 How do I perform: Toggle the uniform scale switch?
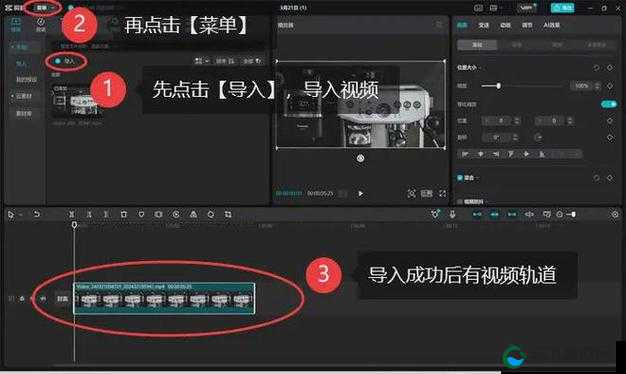608,104
